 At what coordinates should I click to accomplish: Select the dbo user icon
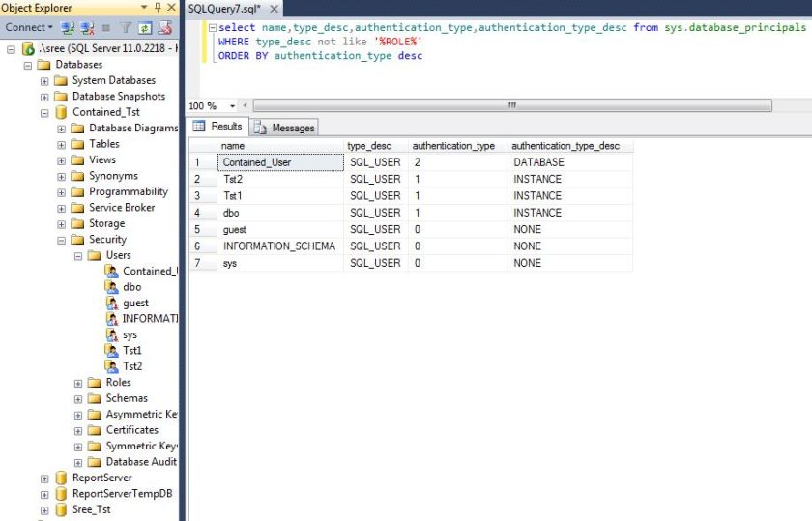(111, 287)
